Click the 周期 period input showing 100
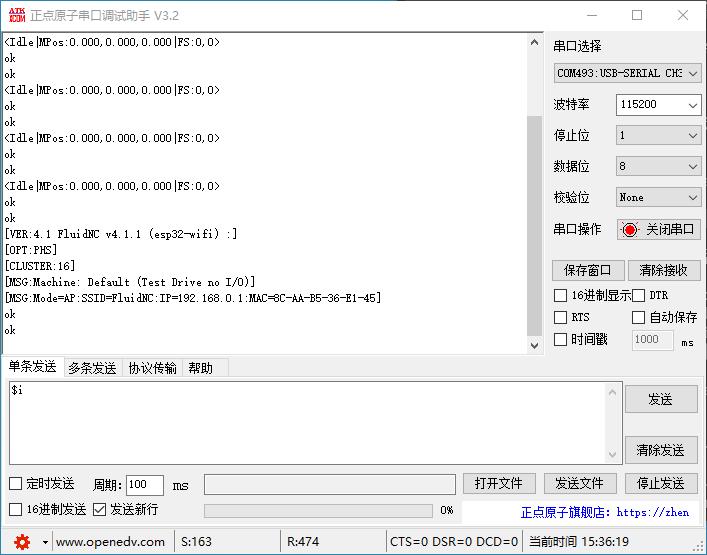 click(145, 485)
